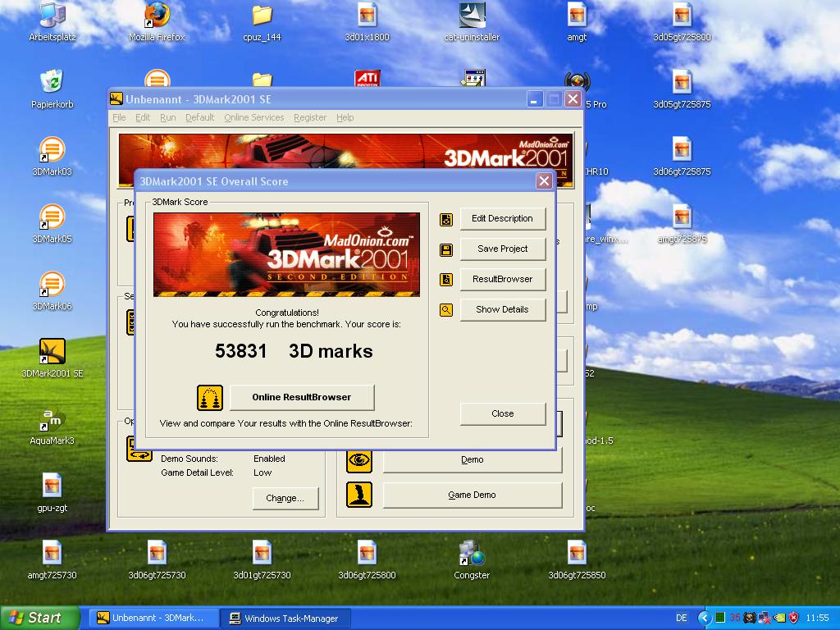Click the Save Project button
Screen dimensions: 840x630
point(503,249)
